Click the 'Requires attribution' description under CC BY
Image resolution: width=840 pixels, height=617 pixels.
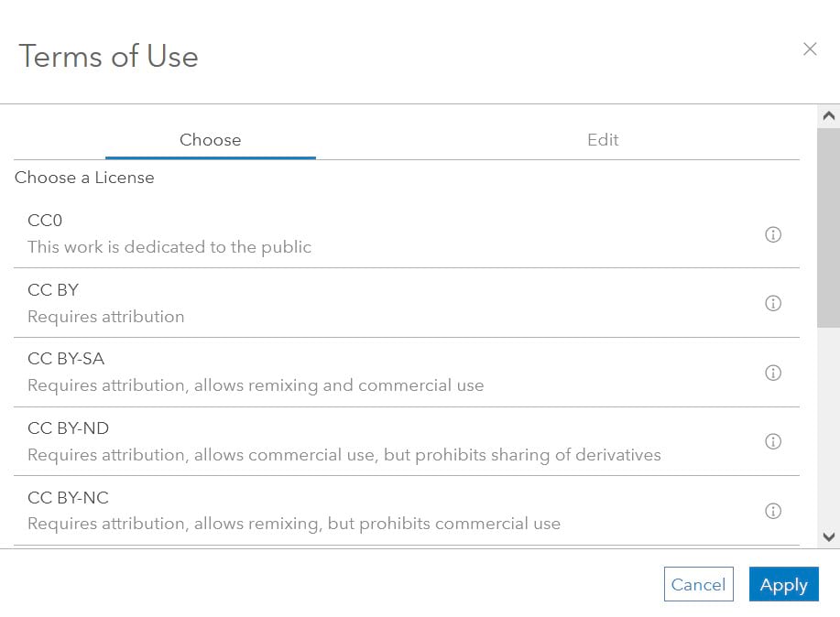point(105,317)
